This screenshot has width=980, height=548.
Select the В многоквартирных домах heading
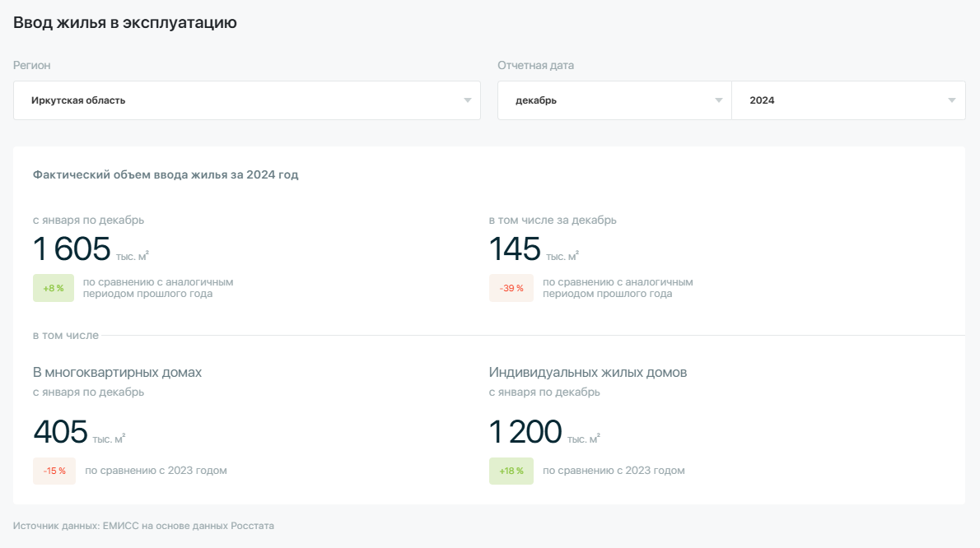117,373
